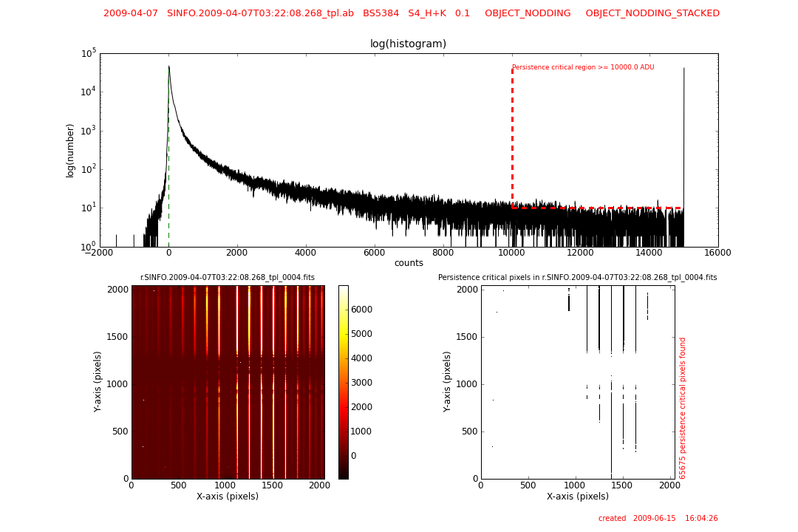Click the 'counts' x-axis label of histogram

(409, 263)
